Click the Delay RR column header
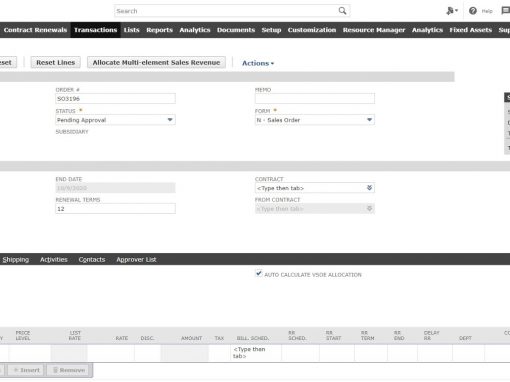 point(431,335)
